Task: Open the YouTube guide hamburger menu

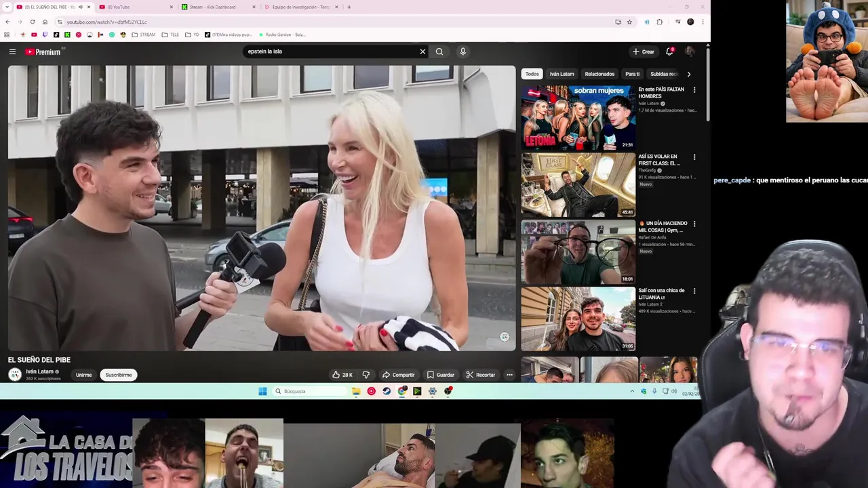Action: tap(12, 52)
